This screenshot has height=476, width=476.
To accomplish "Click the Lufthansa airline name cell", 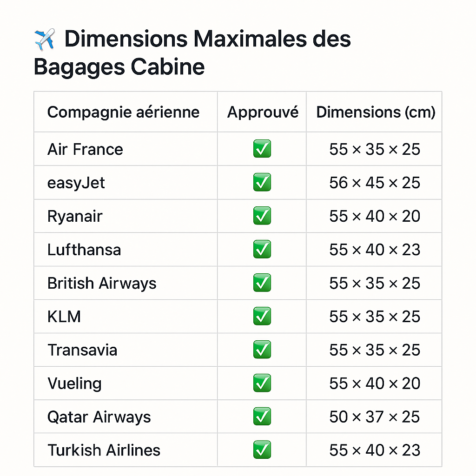I will [x=84, y=250].
